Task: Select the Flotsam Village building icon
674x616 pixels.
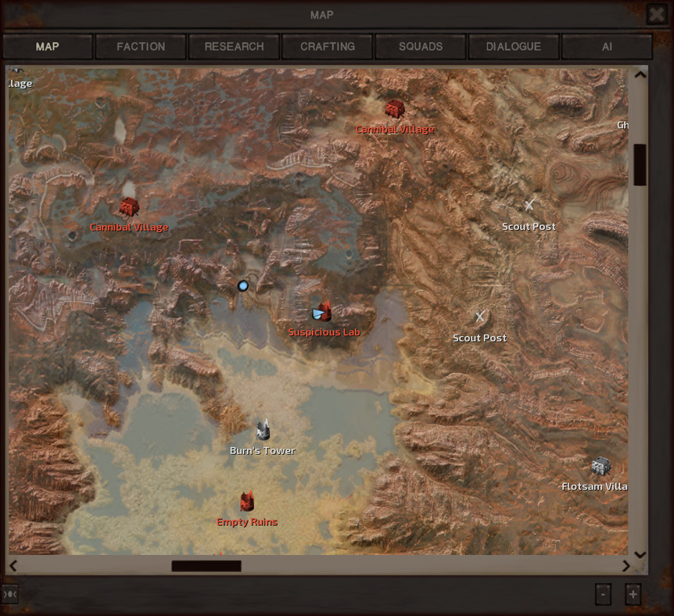Action: pos(601,466)
